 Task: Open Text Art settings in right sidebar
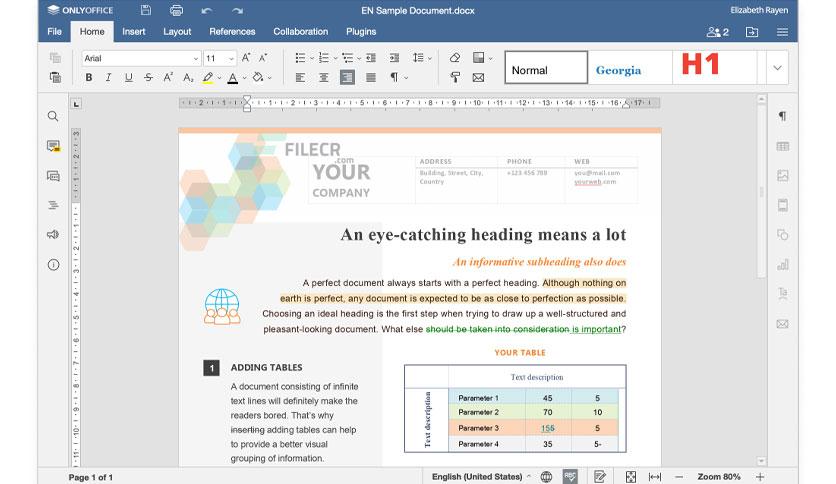pyautogui.click(x=782, y=294)
